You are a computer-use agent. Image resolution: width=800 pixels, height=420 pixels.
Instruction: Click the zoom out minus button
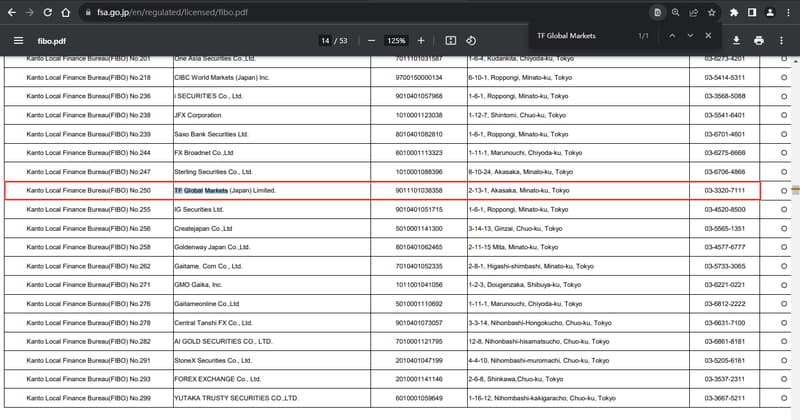point(372,40)
